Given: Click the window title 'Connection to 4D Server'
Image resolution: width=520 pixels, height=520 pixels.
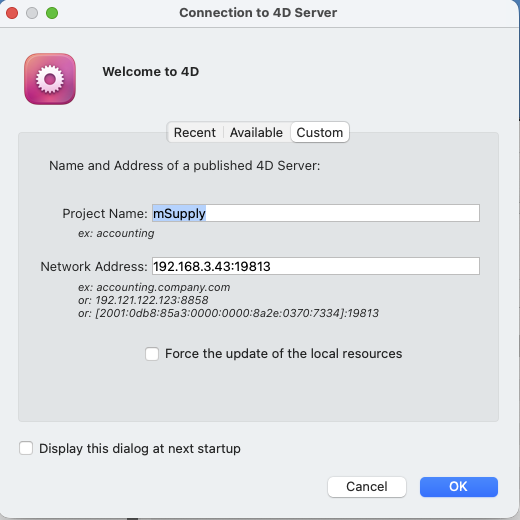Looking at the screenshot, I should 258,13.
